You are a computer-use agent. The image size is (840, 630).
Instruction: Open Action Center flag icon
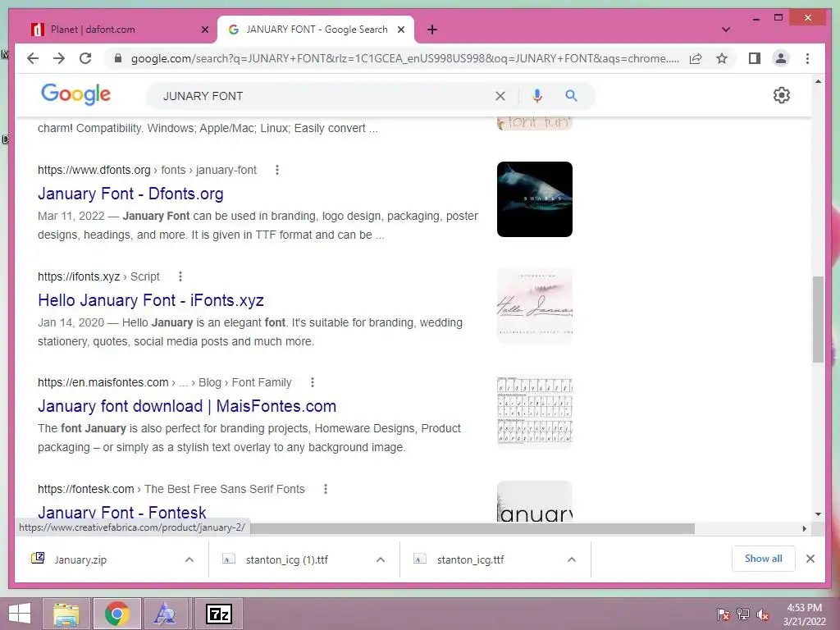(x=723, y=614)
